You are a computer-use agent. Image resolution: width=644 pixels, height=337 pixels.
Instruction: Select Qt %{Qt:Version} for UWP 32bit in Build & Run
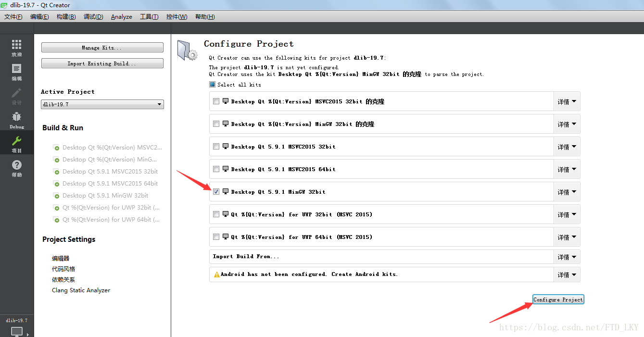tap(111, 208)
